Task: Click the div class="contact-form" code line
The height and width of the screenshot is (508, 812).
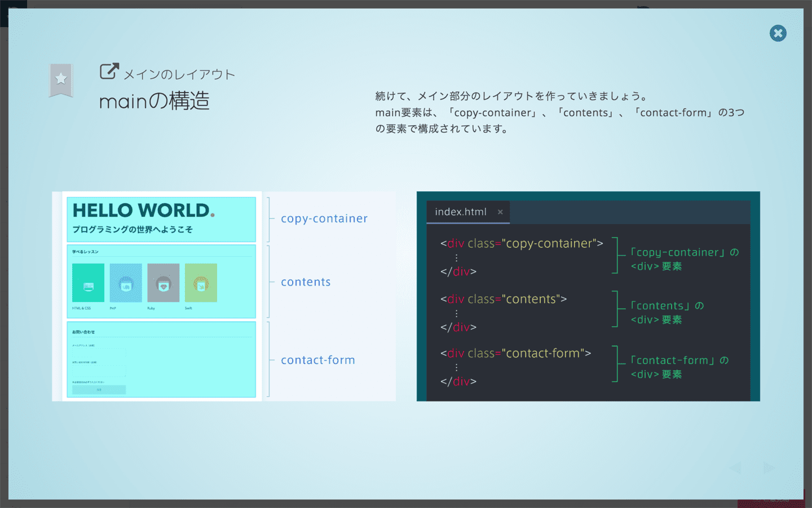Action: tap(515, 353)
